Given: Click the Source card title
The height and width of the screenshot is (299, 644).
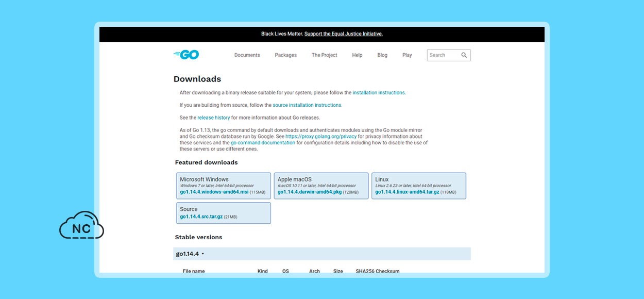Looking at the screenshot, I should point(189,209).
